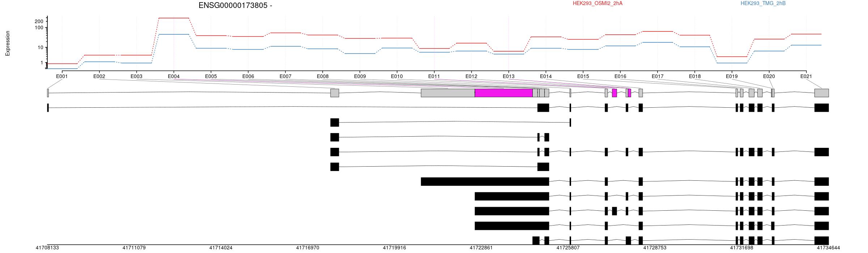Click genomic coordinate 41734644
868x253 pixels.
point(828,248)
